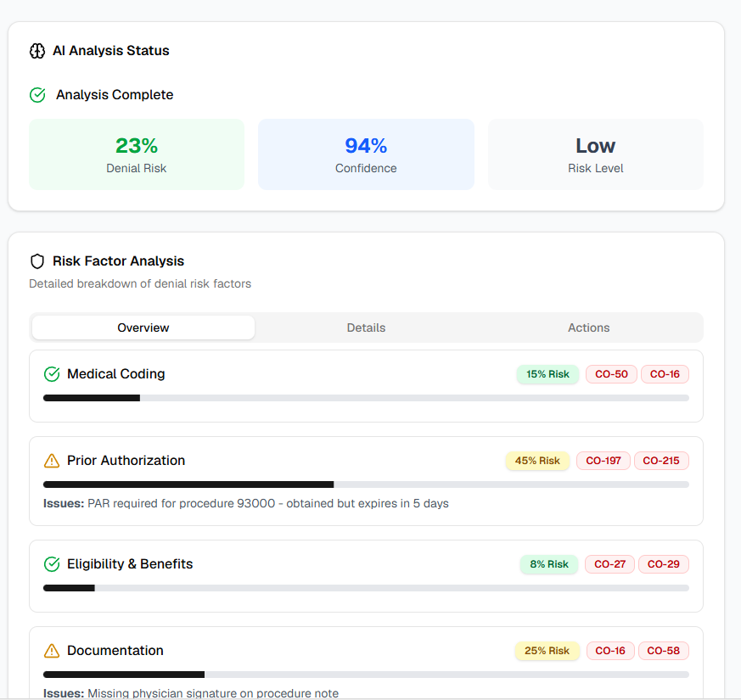Image resolution: width=741 pixels, height=700 pixels.
Task: Select the Overview tab
Action: coord(143,328)
